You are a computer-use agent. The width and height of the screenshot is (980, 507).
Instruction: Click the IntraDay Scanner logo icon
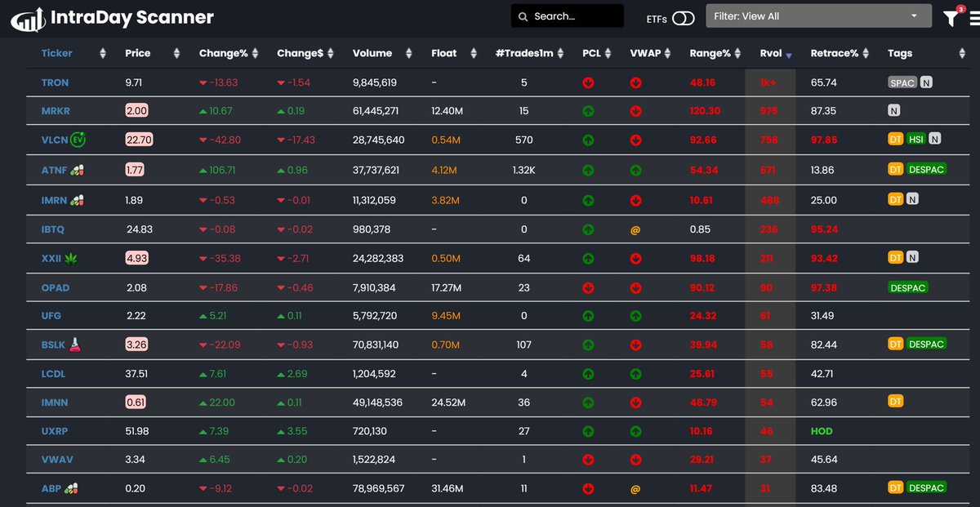(27, 18)
